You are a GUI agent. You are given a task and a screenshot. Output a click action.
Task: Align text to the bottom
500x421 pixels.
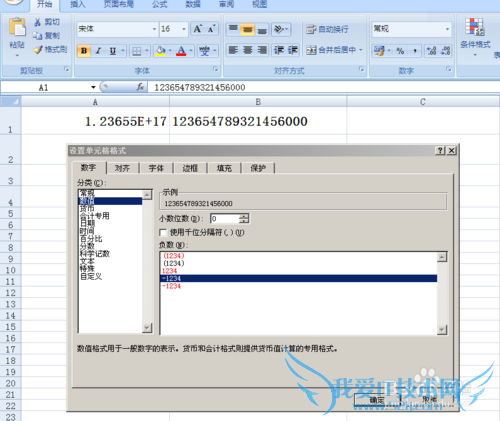[262, 29]
